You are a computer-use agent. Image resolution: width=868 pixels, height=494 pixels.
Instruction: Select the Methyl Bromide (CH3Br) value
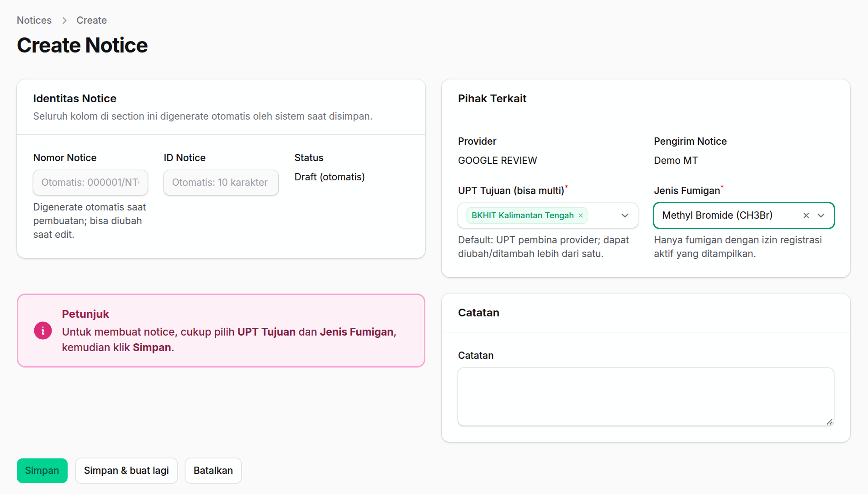pyautogui.click(x=717, y=215)
